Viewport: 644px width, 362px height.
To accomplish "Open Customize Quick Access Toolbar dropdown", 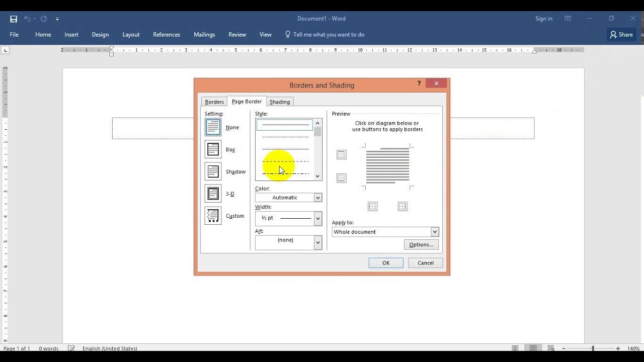I will (57, 19).
